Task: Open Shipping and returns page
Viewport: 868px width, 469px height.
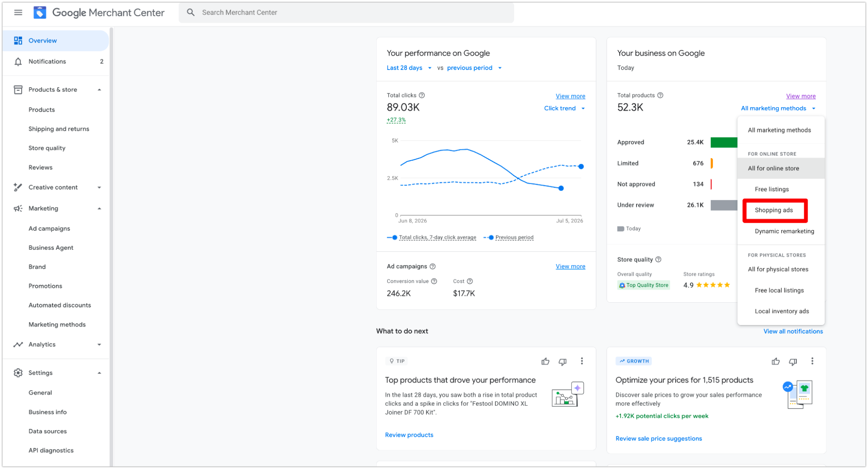Action: point(59,129)
